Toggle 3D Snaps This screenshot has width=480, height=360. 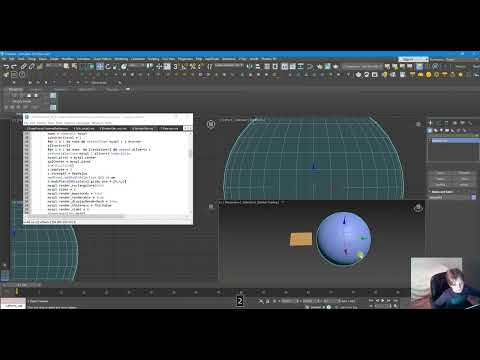click(175, 66)
